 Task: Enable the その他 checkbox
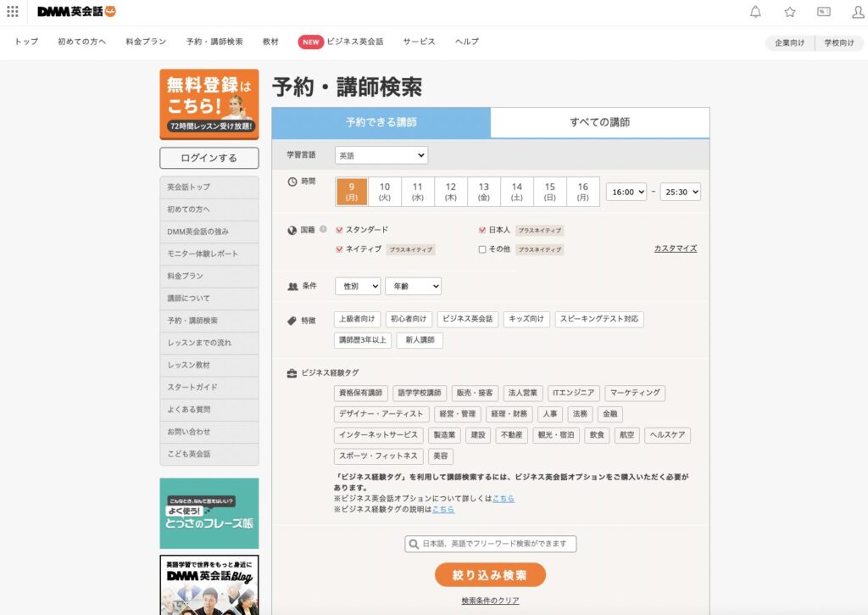click(x=482, y=249)
